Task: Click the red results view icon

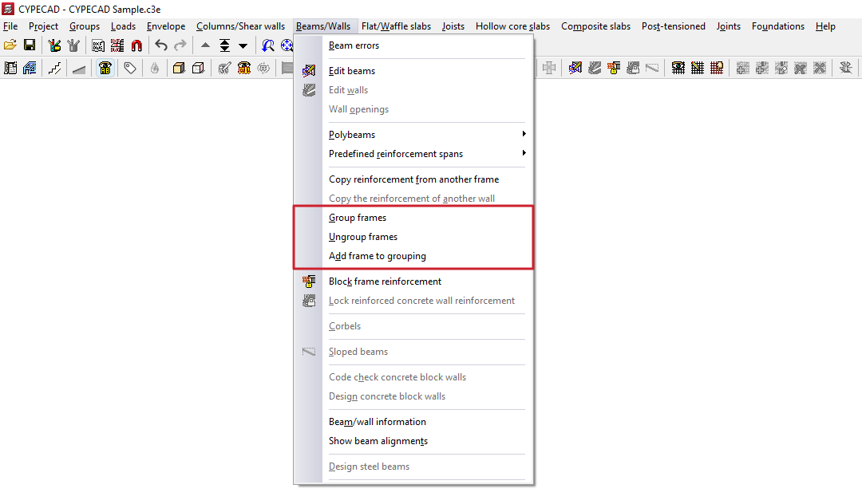Action: 243,68
